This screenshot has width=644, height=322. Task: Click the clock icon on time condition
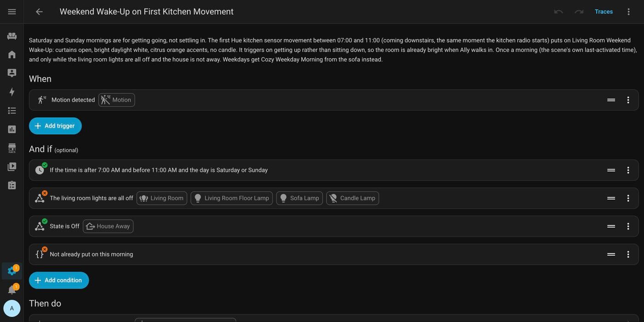[x=40, y=170]
